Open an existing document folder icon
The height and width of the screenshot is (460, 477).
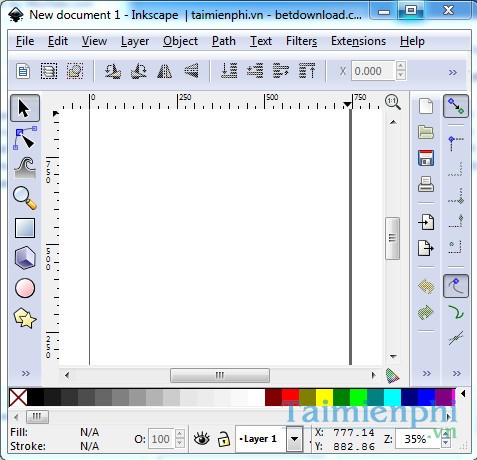(426, 132)
